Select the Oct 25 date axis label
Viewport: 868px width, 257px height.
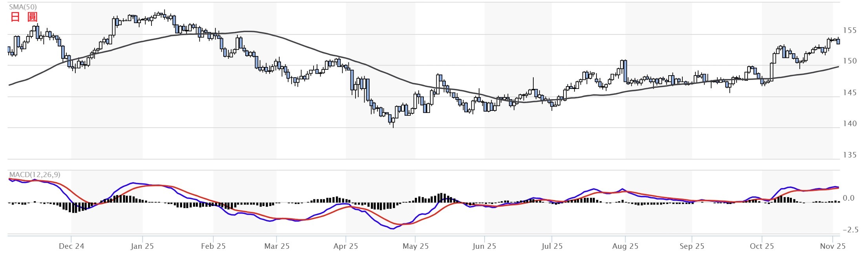click(x=762, y=246)
